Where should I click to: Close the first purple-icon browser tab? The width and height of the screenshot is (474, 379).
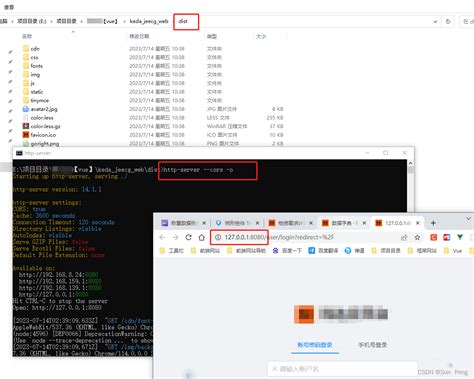[204, 223]
